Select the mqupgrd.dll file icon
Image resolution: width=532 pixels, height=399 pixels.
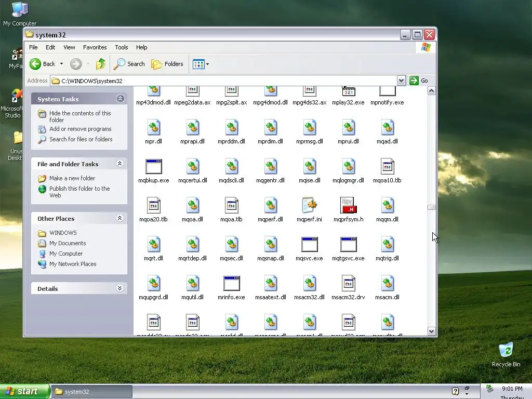[153, 284]
